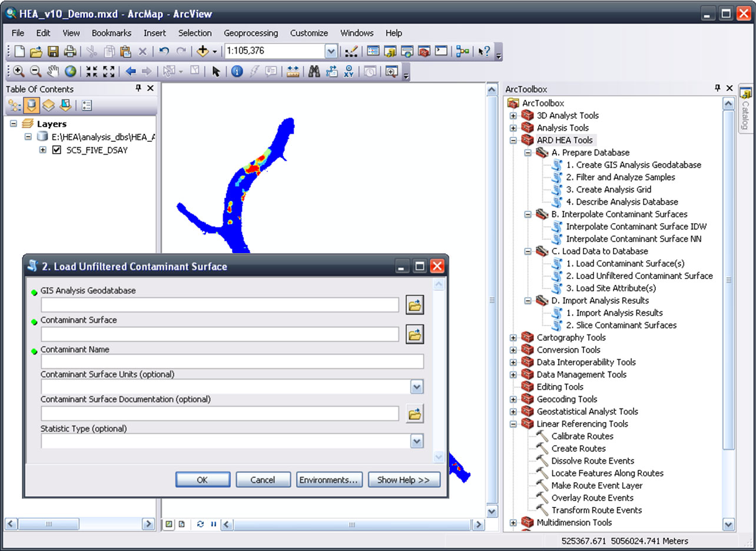756x551 pixels.
Task: Open the Statistic Type dropdown
Action: point(417,441)
